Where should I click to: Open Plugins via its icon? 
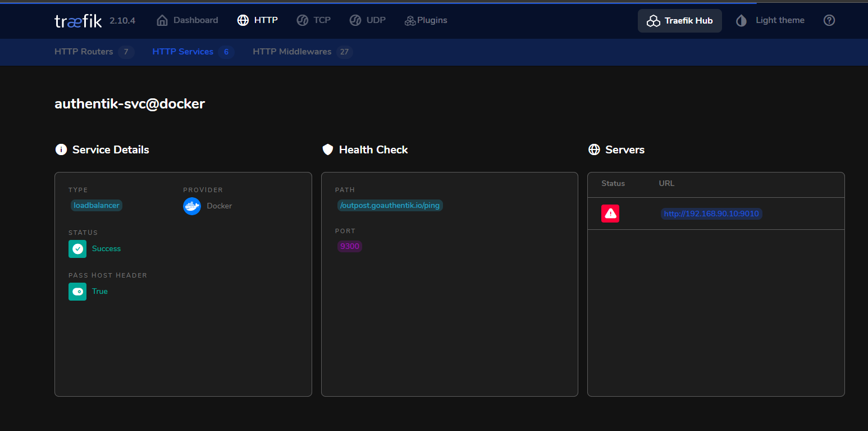pyautogui.click(x=409, y=20)
